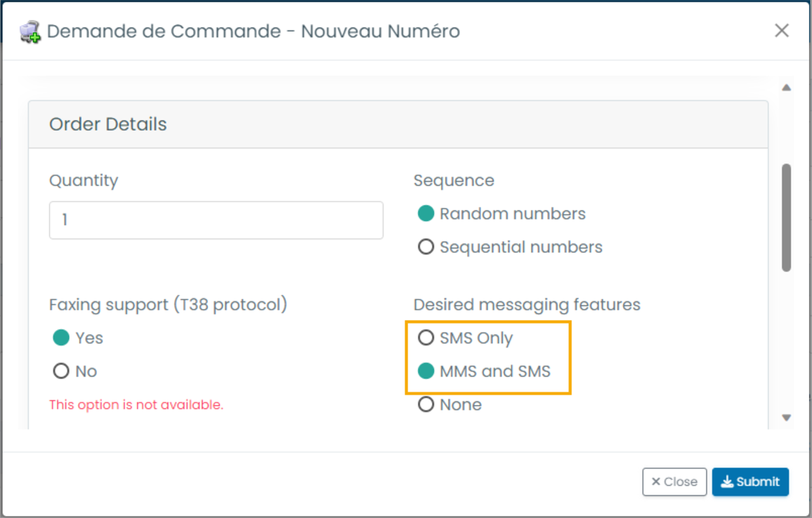The height and width of the screenshot is (518, 812).
Task: Click the order request icon in title bar
Action: click(30, 32)
